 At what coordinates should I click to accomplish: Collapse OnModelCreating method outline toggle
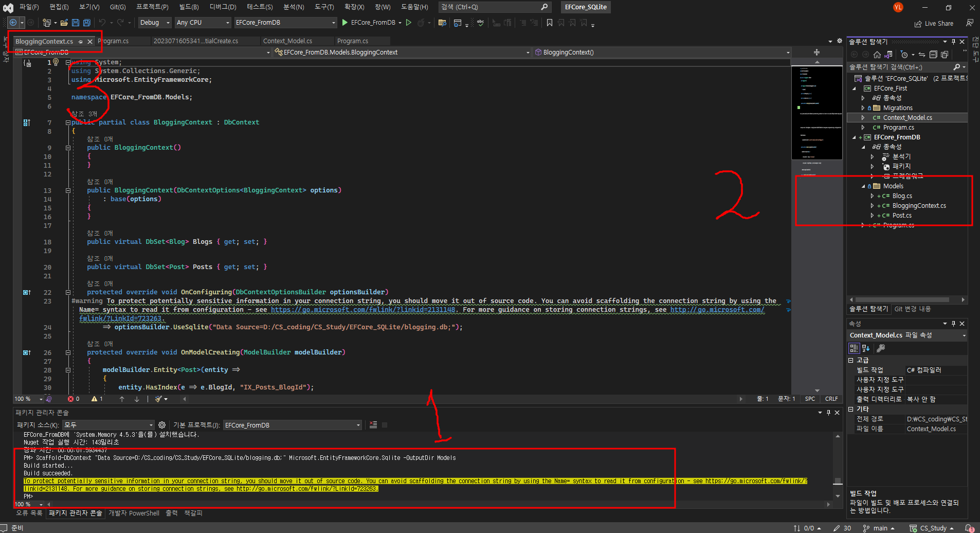68,352
